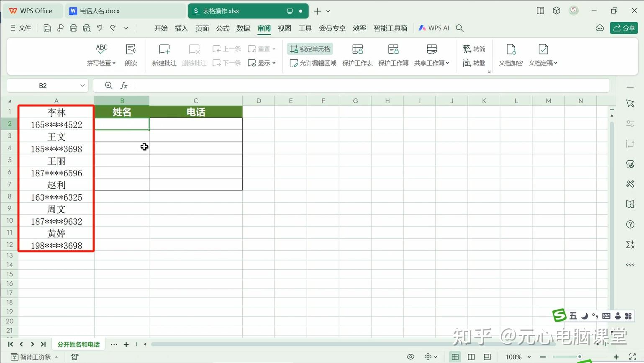Open the 智能工具箱 smart toolbox tab
Image resolution: width=644 pixels, height=363 pixels.
pyautogui.click(x=390, y=28)
